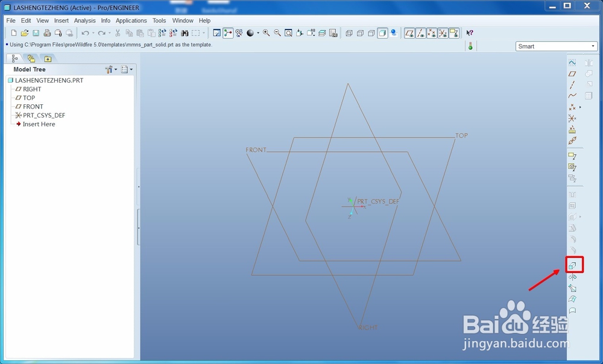Toggle coordinate systems display
The height and width of the screenshot is (364, 603).
443,33
